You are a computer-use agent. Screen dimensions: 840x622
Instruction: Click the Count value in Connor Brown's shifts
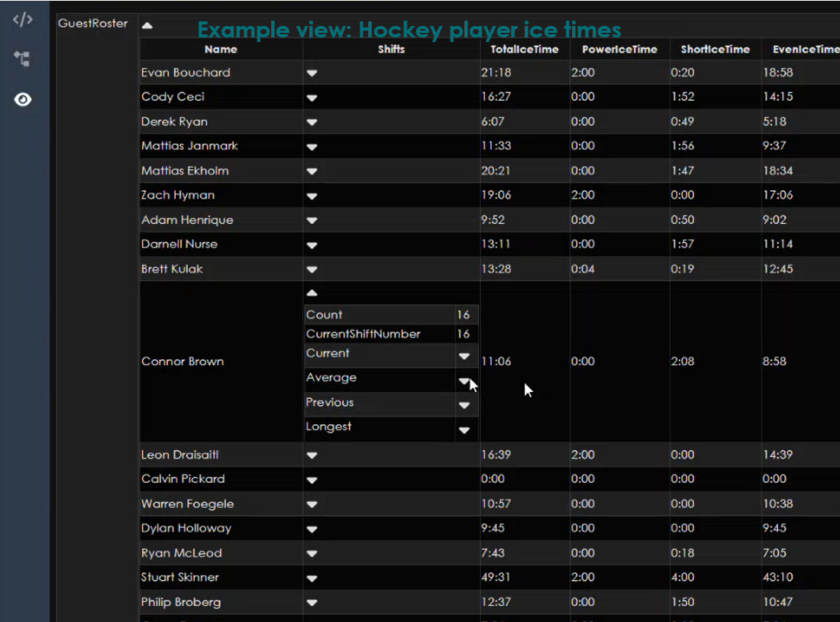463,315
